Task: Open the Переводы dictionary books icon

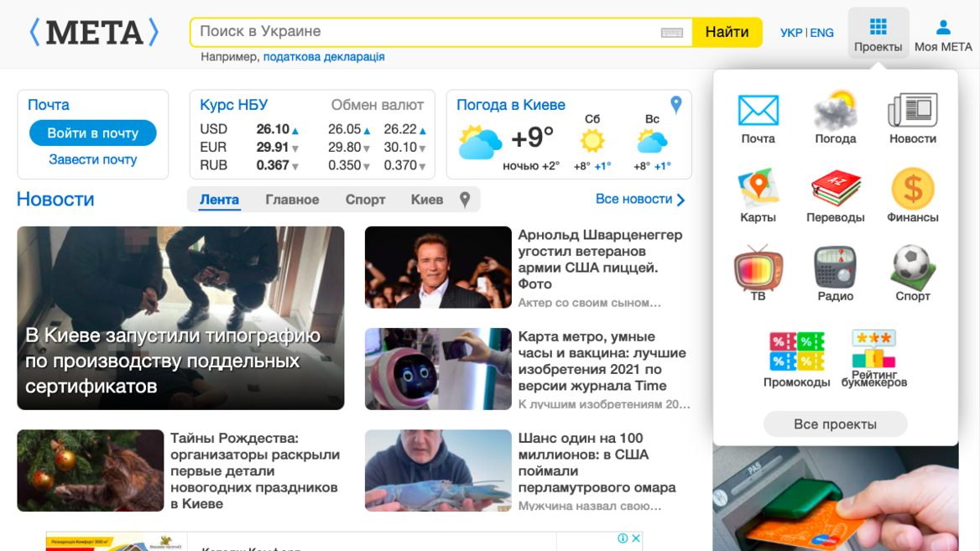Action: (835, 189)
